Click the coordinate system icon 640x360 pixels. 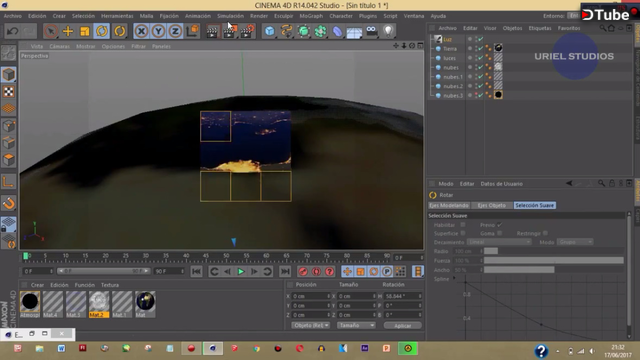(x=192, y=31)
